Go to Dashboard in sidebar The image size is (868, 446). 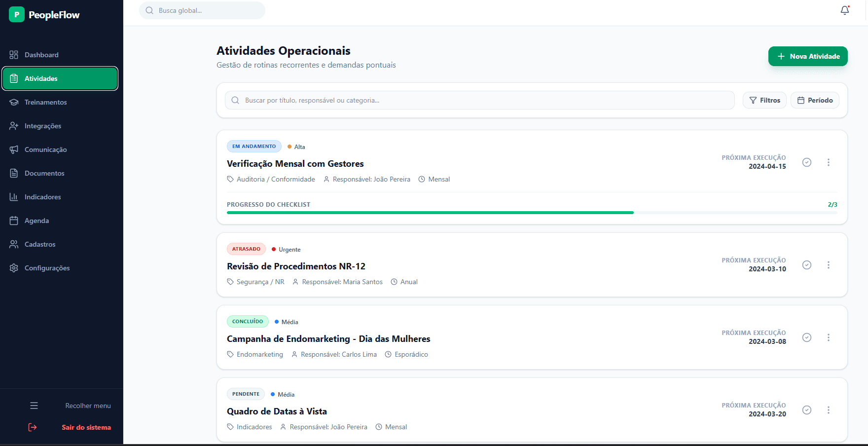(60, 55)
